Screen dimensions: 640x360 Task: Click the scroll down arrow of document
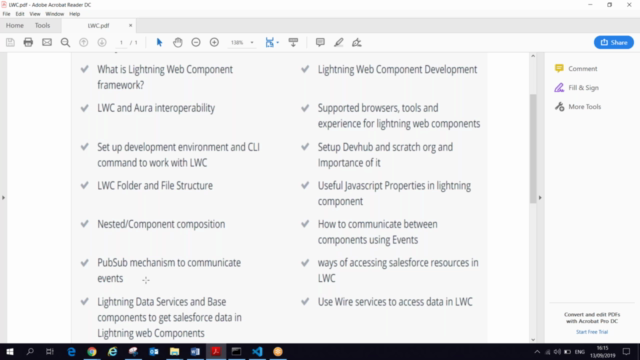533,340
